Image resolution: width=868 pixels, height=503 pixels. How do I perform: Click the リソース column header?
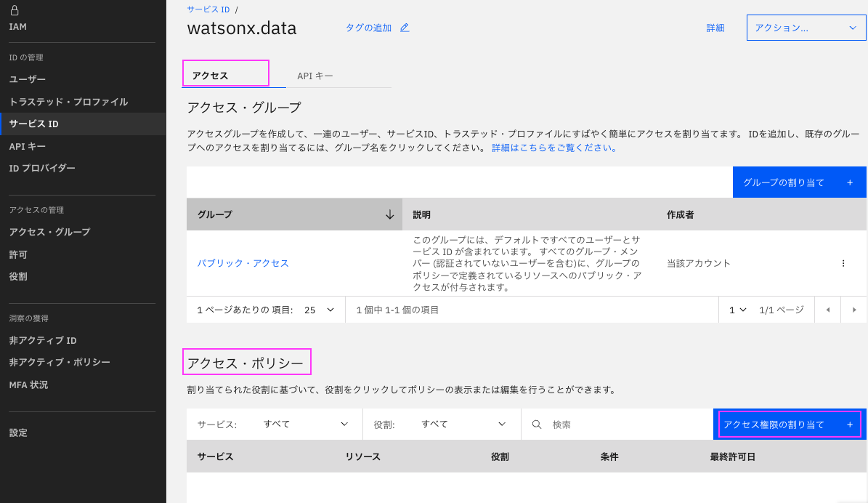pyautogui.click(x=362, y=456)
